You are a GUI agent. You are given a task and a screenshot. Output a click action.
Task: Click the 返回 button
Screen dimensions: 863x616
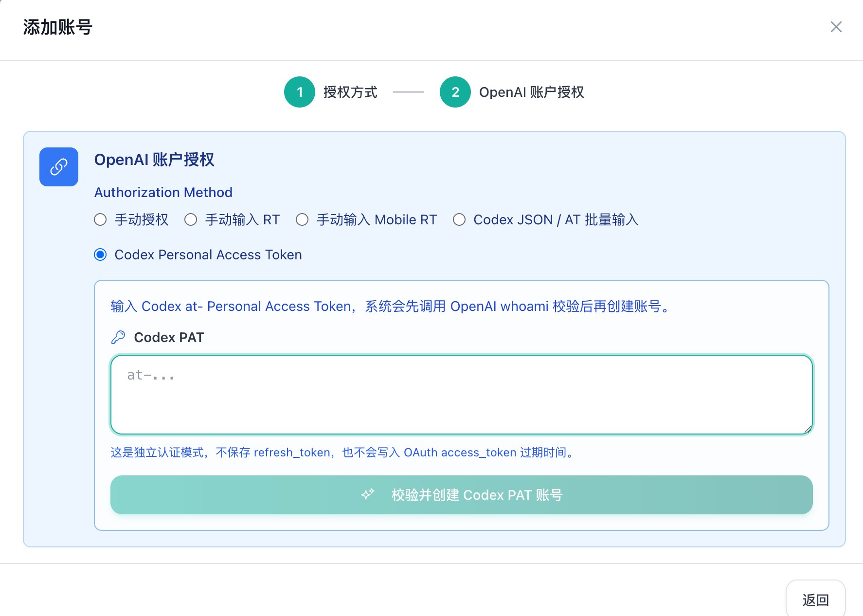[x=816, y=599]
